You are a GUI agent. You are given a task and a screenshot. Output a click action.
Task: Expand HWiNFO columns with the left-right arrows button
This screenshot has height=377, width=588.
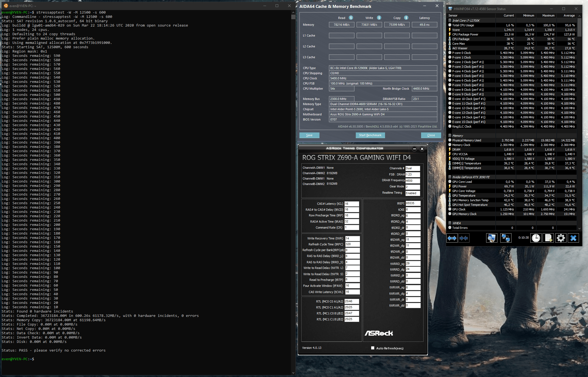coord(452,238)
